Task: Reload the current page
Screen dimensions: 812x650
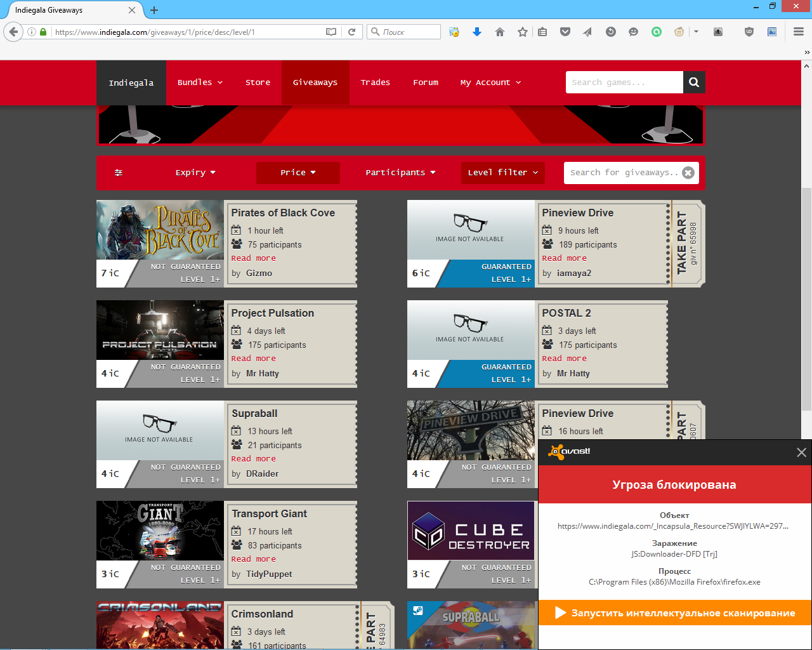Action: click(352, 32)
